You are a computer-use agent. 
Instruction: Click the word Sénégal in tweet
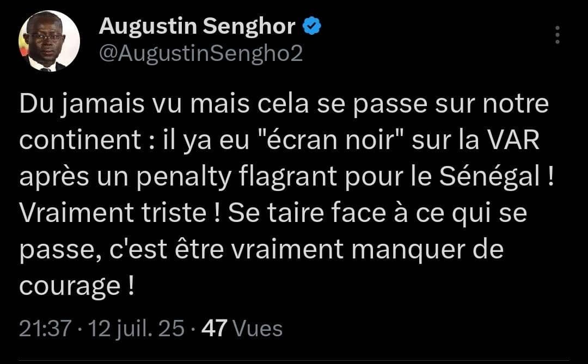pyautogui.click(x=489, y=176)
